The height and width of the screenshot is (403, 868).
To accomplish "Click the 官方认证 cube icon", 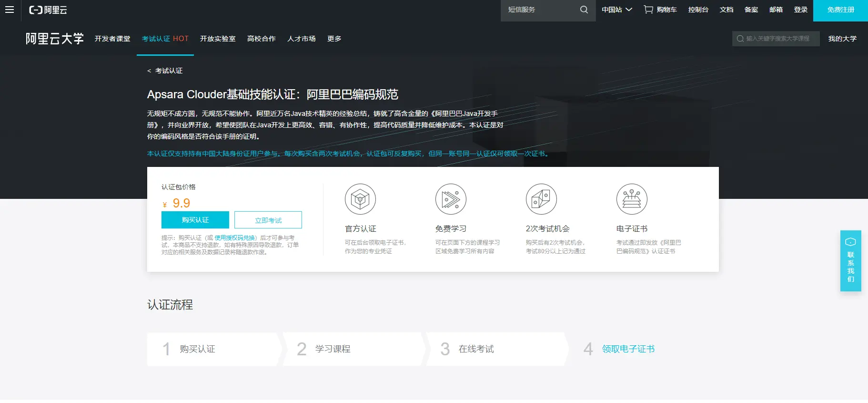I will pyautogui.click(x=360, y=199).
